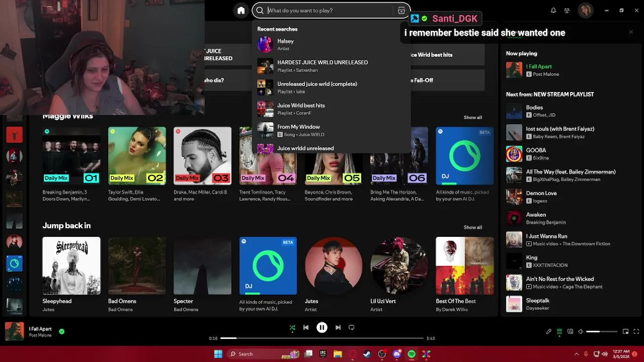
Task: Expand hidden system tray icons chevron
Action: tap(577, 354)
